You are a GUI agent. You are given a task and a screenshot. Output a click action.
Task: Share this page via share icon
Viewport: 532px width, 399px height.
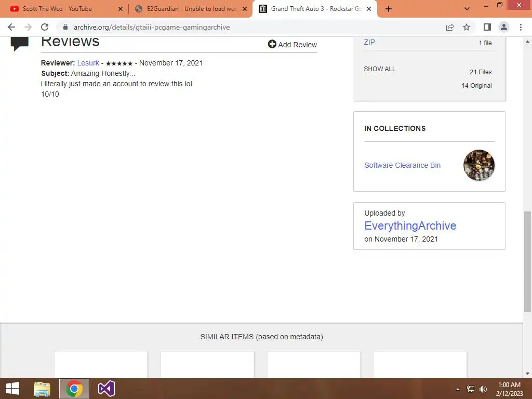click(x=450, y=27)
